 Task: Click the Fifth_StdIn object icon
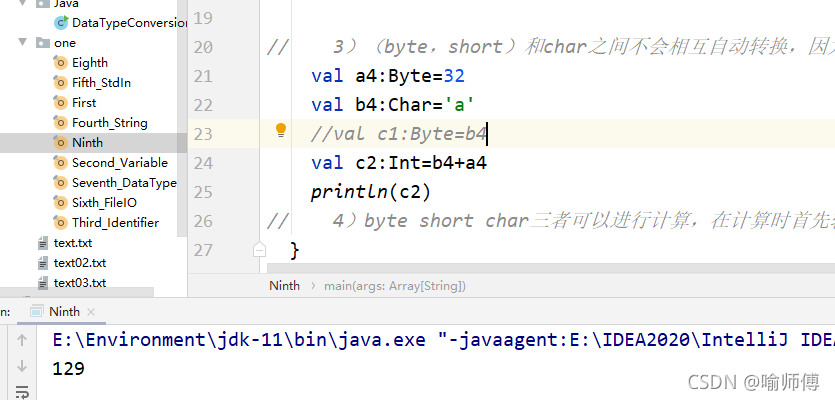click(61, 83)
